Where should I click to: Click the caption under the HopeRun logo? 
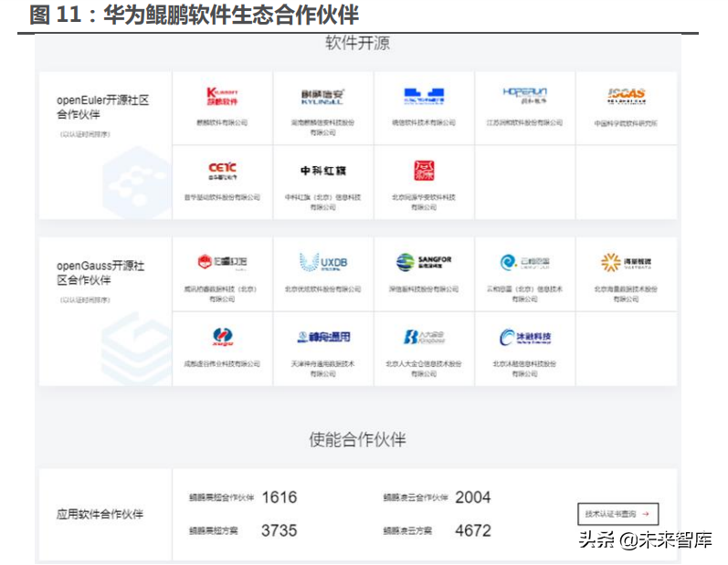[524, 122]
